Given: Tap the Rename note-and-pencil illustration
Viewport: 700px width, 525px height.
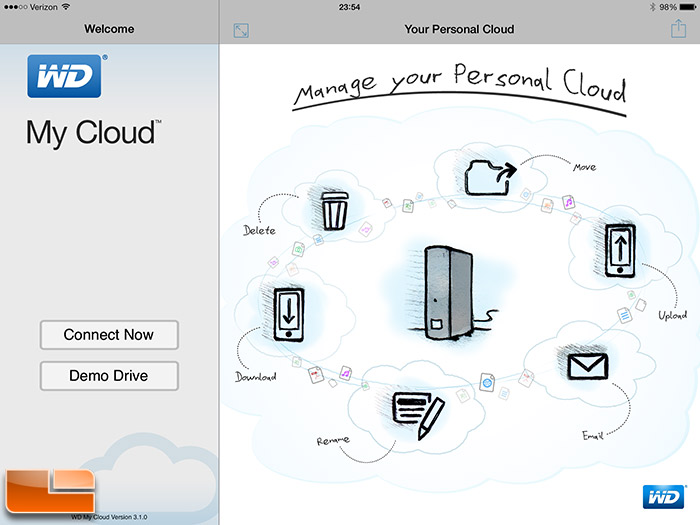Looking at the screenshot, I should (x=418, y=415).
